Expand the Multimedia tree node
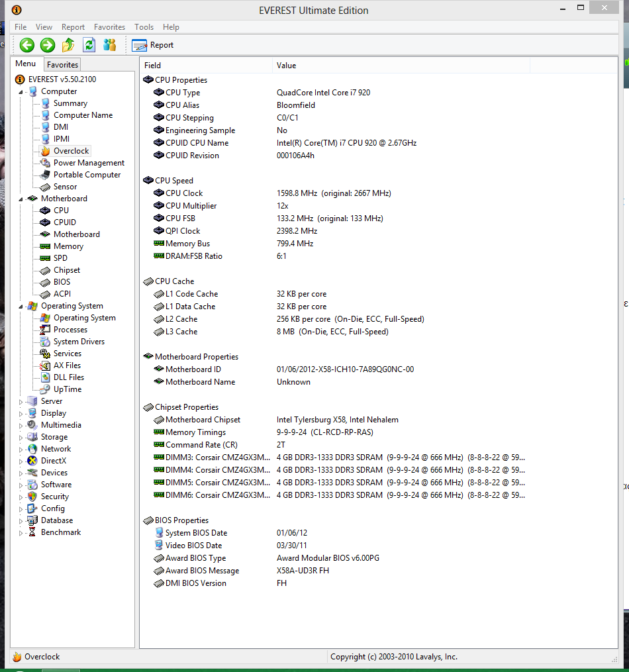 (21, 426)
